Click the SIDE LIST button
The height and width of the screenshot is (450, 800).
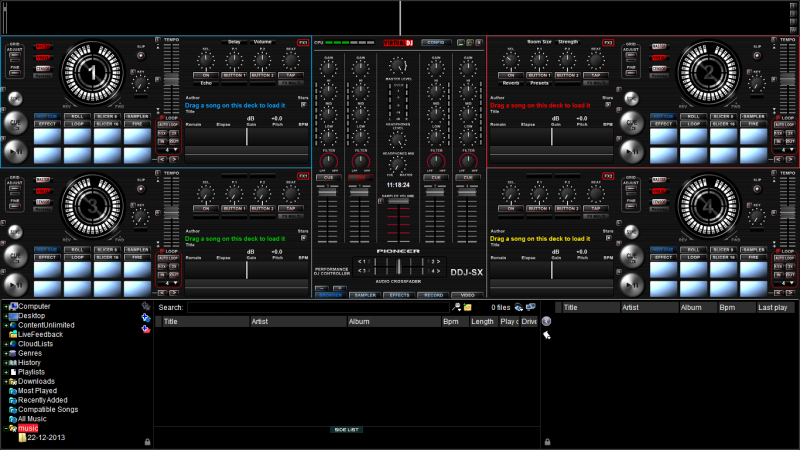(347, 429)
